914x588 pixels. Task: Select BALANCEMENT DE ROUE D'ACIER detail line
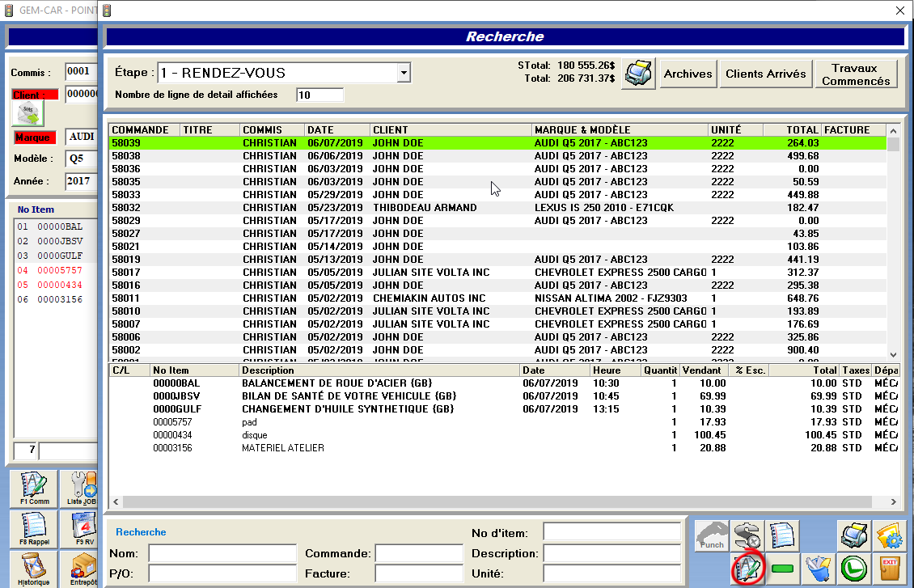504,383
